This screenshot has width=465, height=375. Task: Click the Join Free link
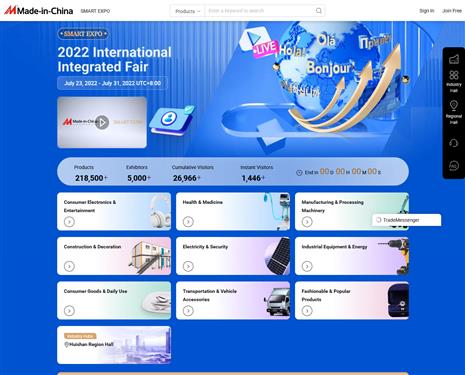(x=452, y=11)
